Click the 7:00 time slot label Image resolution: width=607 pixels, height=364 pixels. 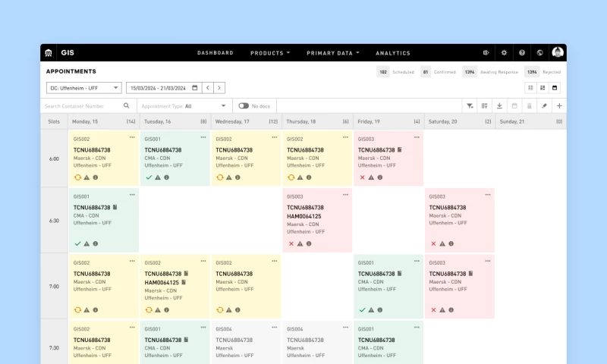pyautogui.click(x=54, y=287)
